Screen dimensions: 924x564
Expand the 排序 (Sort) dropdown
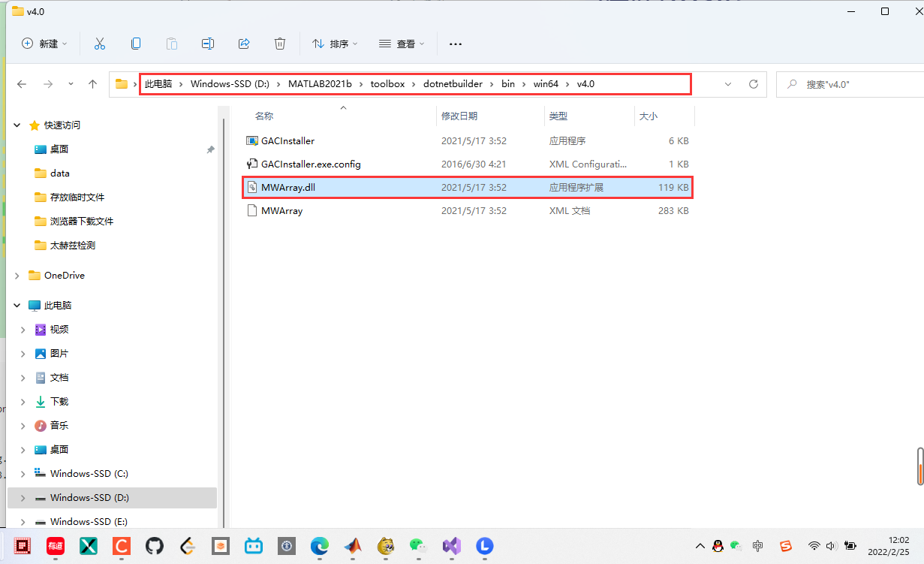(x=335, y=44)
